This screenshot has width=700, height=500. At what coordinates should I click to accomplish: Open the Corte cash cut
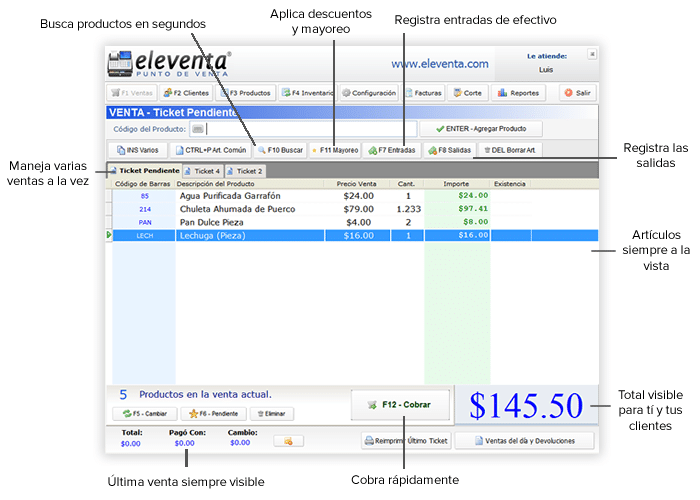(x=468, y=93)
